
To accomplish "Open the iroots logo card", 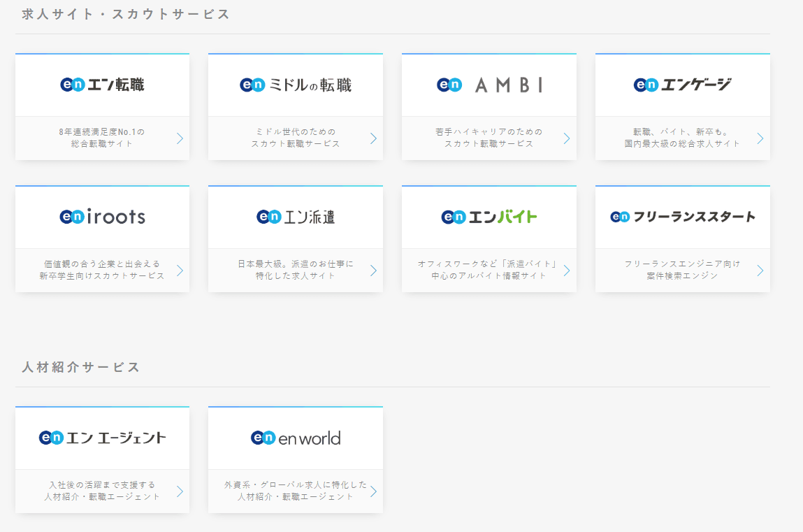I will click(102, 217).
